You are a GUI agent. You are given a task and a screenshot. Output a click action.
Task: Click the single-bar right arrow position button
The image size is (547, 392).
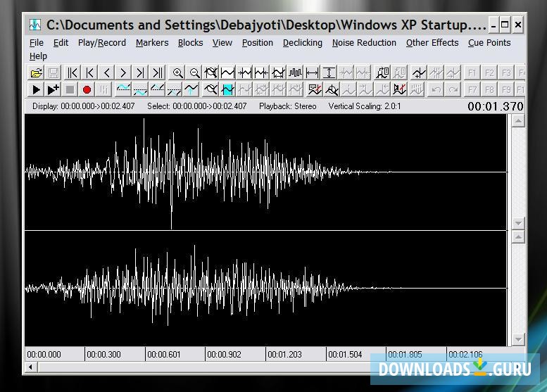pyautogui.click(x=140, y=73)
